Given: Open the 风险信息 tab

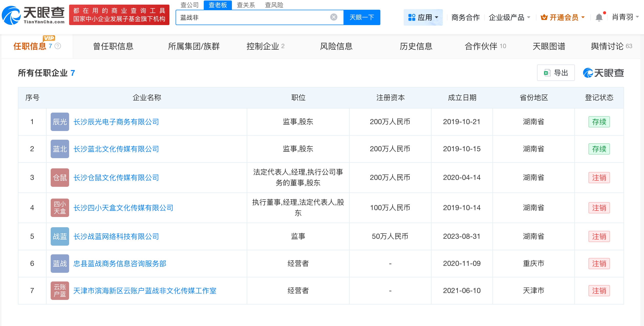Looking at the screenshot, I should [x=336, y=46].
